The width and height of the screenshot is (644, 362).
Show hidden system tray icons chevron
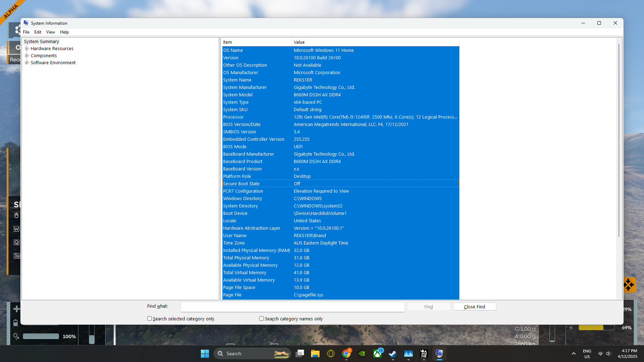(x=574, y=354)
